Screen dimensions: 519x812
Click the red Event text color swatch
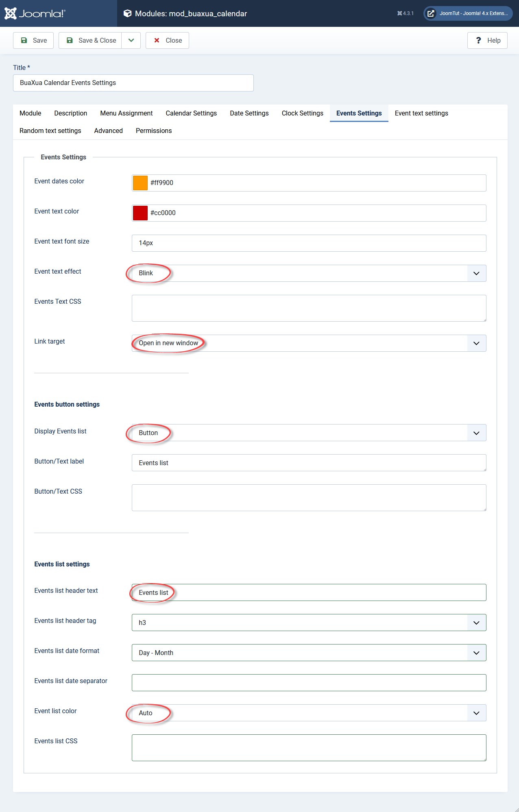point(140,213)
